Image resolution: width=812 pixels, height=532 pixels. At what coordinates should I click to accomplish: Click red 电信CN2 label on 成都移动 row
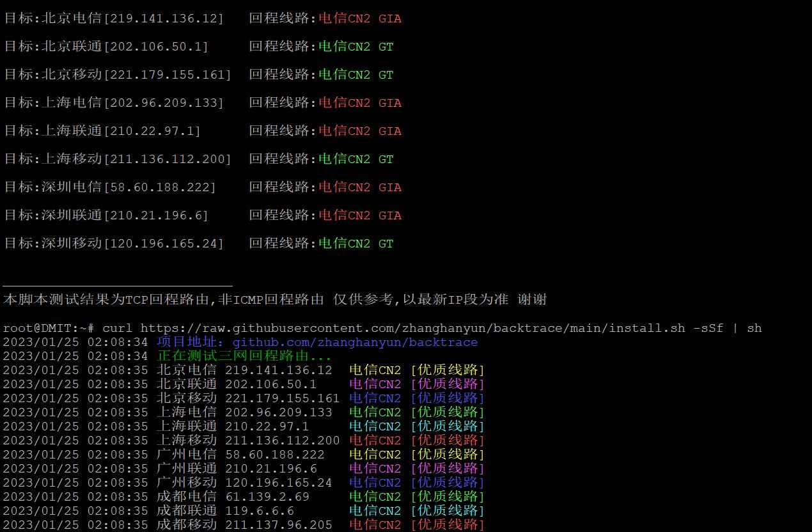coord(375,525)
